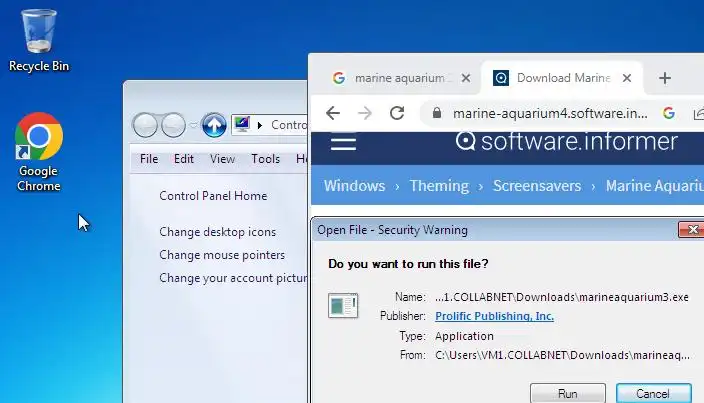Viewport: 704px width, 403px height.
Task: Open recent pages dropdown in Control Panel
Action: click(x=194, y=125)
